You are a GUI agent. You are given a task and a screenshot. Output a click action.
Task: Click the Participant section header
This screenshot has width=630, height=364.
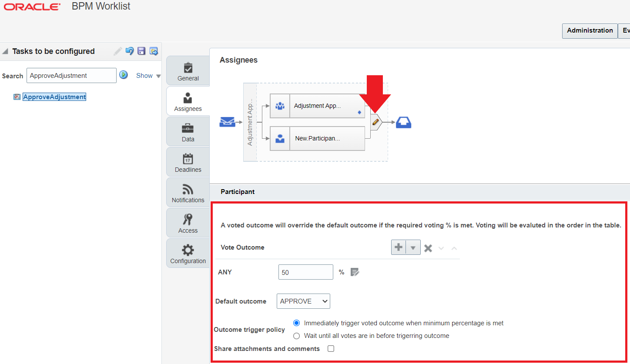(238, 192)
